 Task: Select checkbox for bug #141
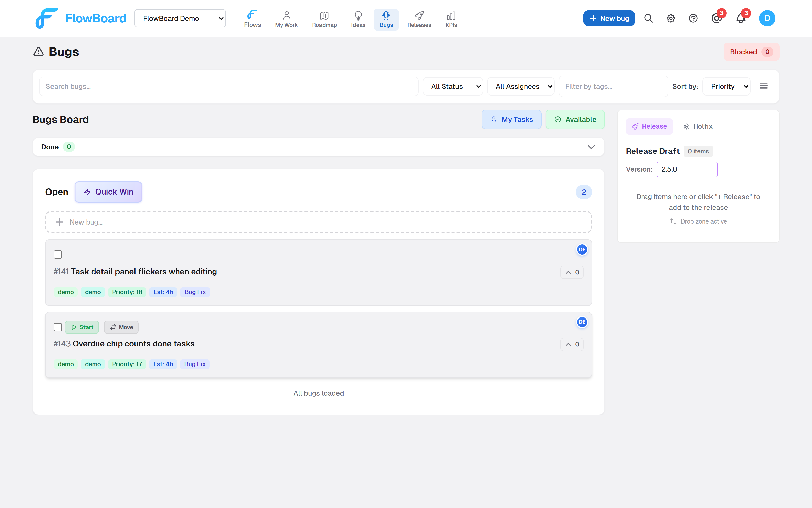(58, 255)
